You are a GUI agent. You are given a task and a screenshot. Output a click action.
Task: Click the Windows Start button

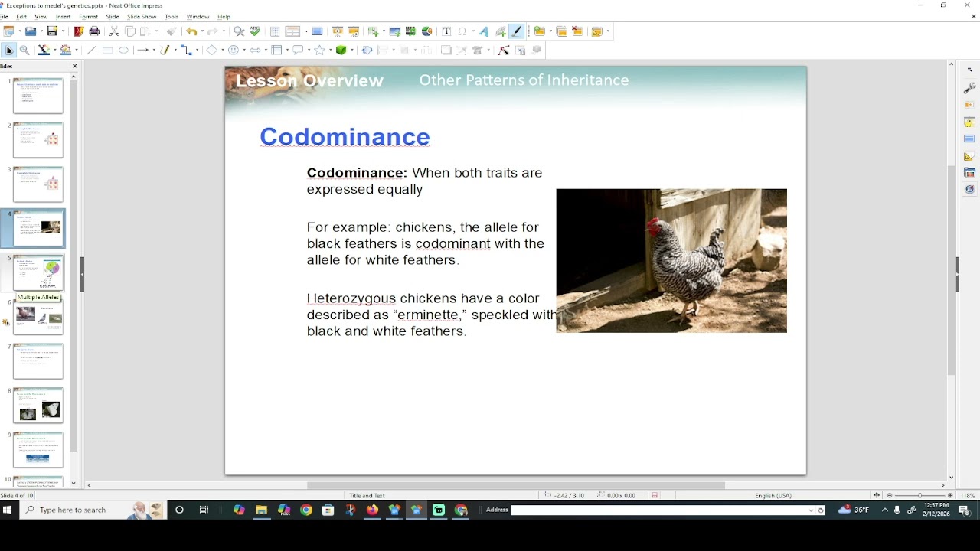(8, 510)
